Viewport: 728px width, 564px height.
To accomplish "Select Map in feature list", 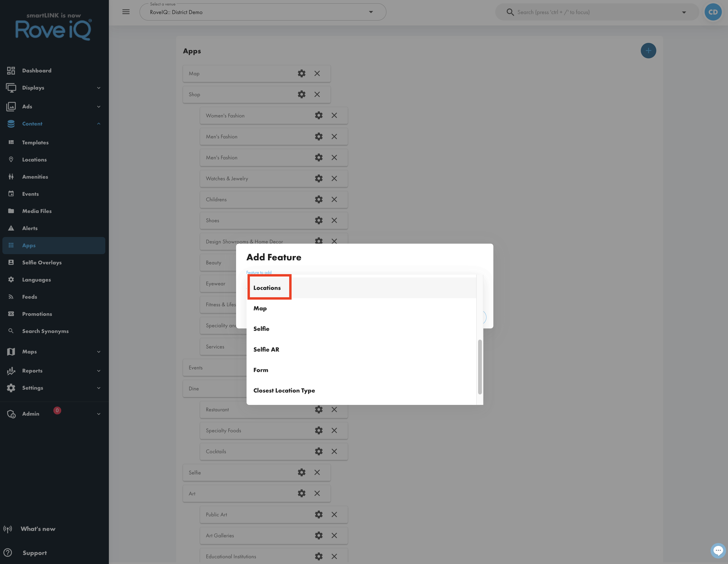I will coord(361,308).
